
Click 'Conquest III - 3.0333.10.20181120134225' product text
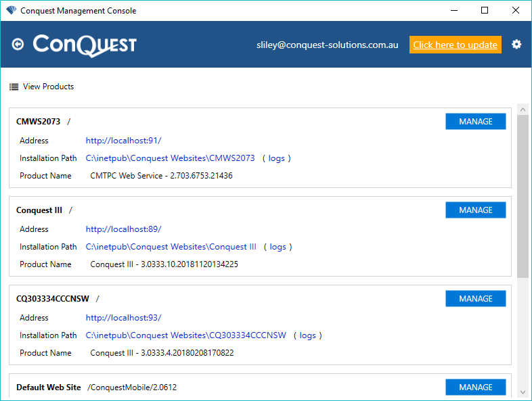click(x=164, y=264)
